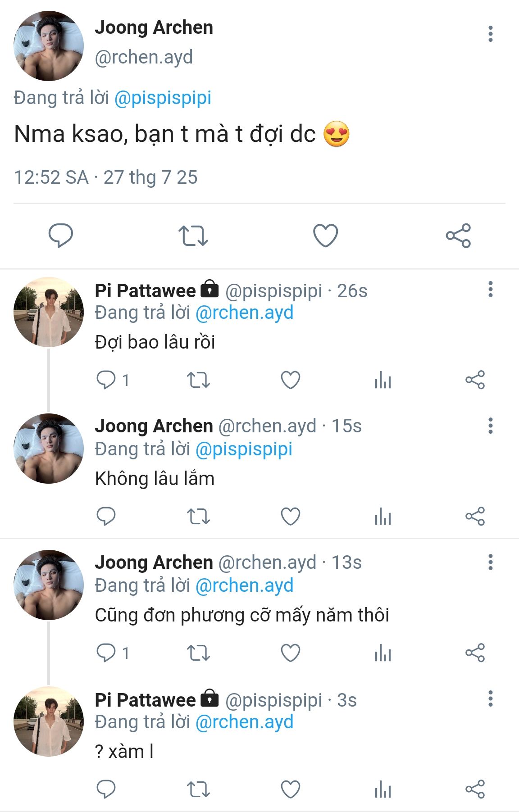
Task: Reply to the main tweet by Joong Archen
Action: [60, 235]
